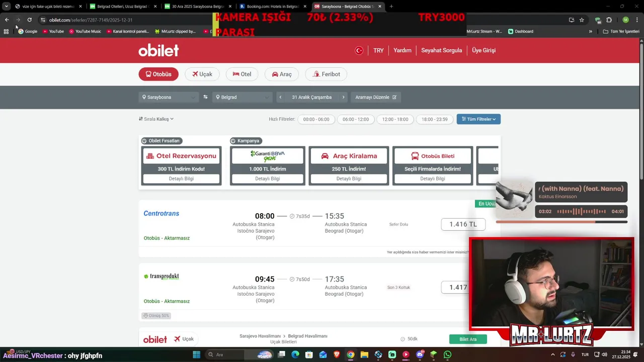The height and width of the screenshot is (362, 644).
Task: Seek the music player progress bar
Action: [561, 222]
